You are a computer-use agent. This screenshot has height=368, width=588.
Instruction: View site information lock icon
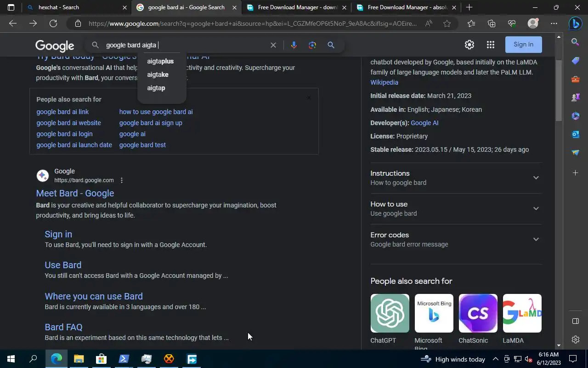[x=78, y=23]
